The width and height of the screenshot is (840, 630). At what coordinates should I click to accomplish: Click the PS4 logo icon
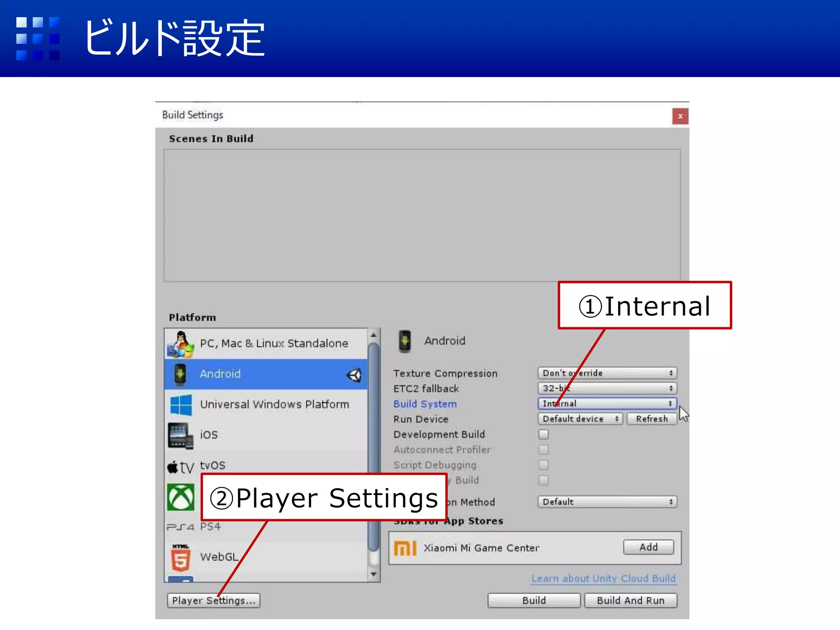[x=180, y=527]
